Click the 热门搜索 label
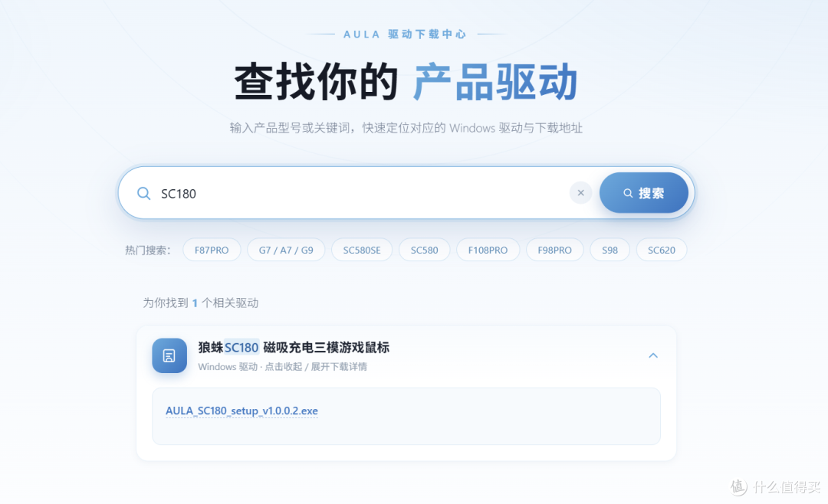828x504 pixels. [x=148, y=250]
